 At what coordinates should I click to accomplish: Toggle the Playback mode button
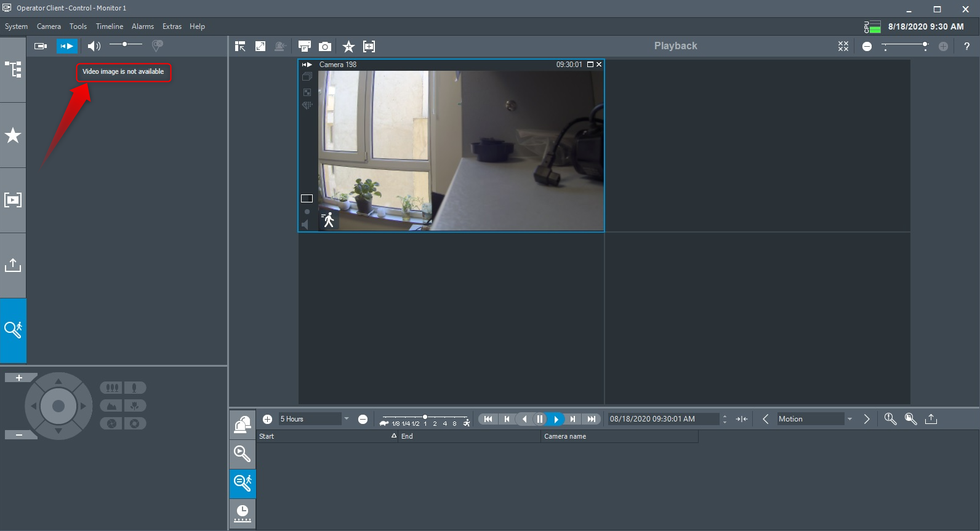point(66,46)
